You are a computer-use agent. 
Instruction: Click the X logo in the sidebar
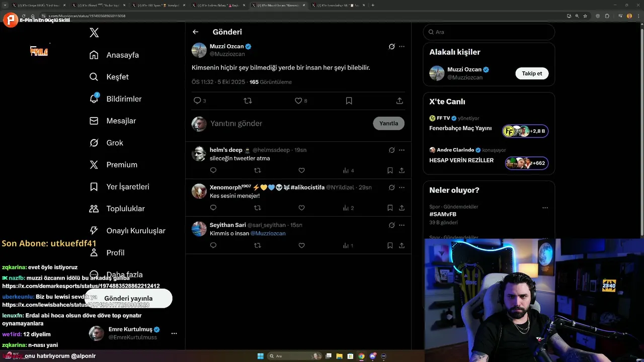click(94, 33)
